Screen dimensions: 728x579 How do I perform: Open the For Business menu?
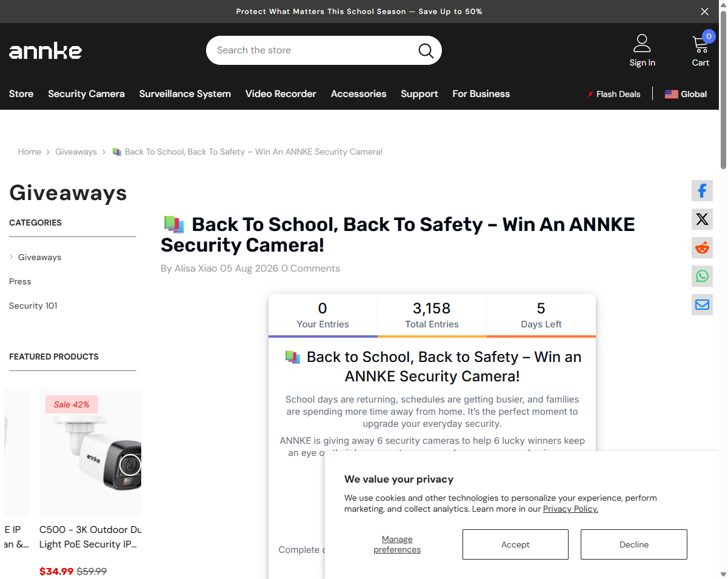tap(481, 94)
